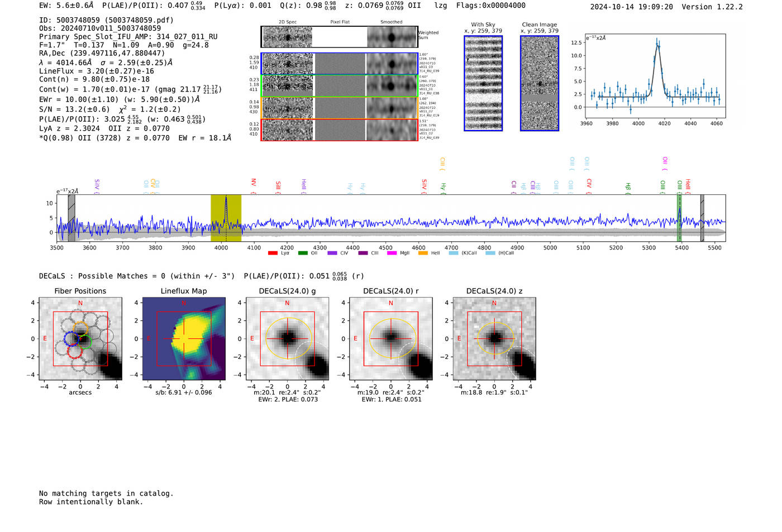Image resolution: width=782 pixels, height=532 pixels.
Task: Click the green Hβ line label
Action: 628,188
